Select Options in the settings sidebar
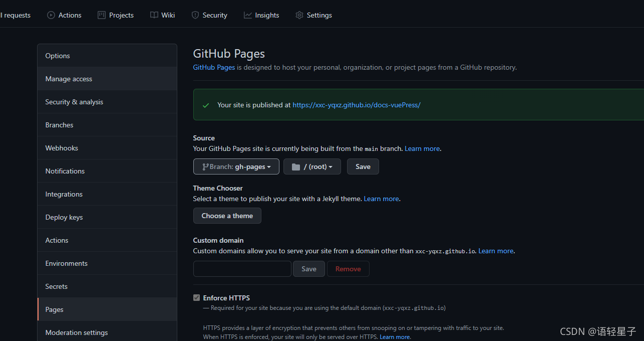This screenshot has height=341, width=644. (x=107, y=56)
